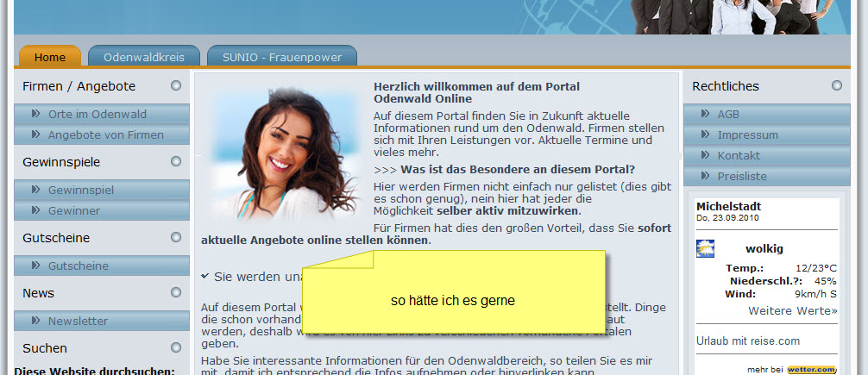Viewport: 868px width, 375px height.
Task: Open the Weitere Werte weather link
Action: 792,310
